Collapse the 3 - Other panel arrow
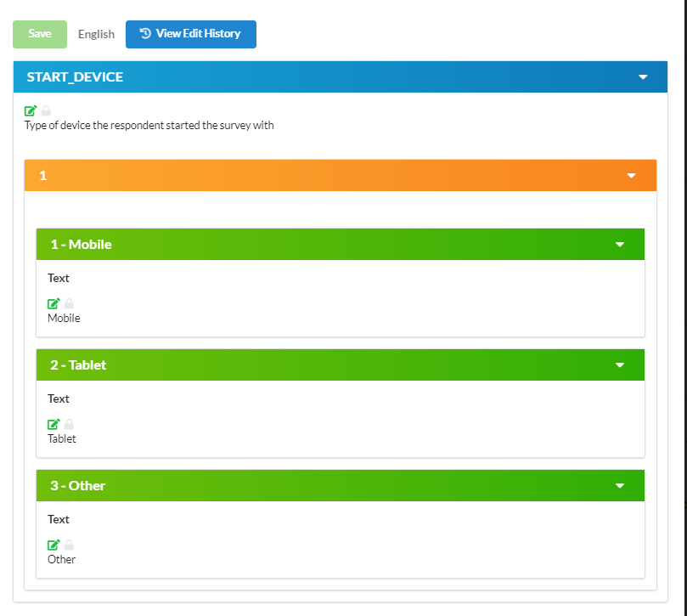Screen dimensions: 687x616 619,486
